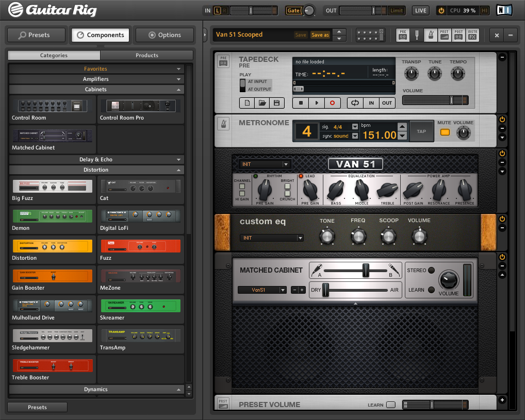
Task: Expand the Amplifiers category
Action: (x=96, y=79)
